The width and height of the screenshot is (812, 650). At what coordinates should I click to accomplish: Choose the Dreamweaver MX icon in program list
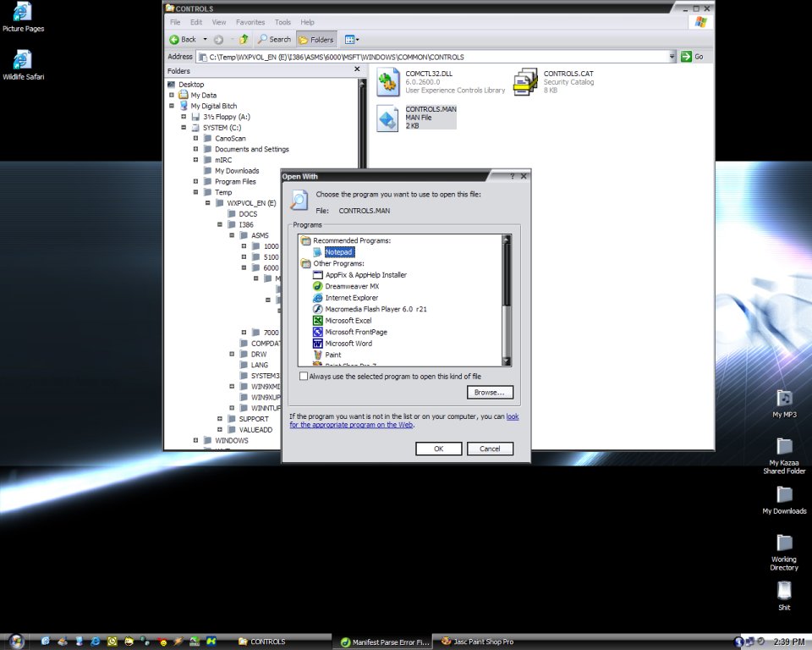pos(317,286)
